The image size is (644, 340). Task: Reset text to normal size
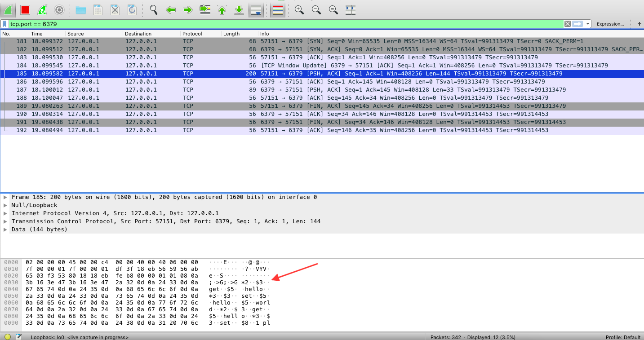pos(333,9)
